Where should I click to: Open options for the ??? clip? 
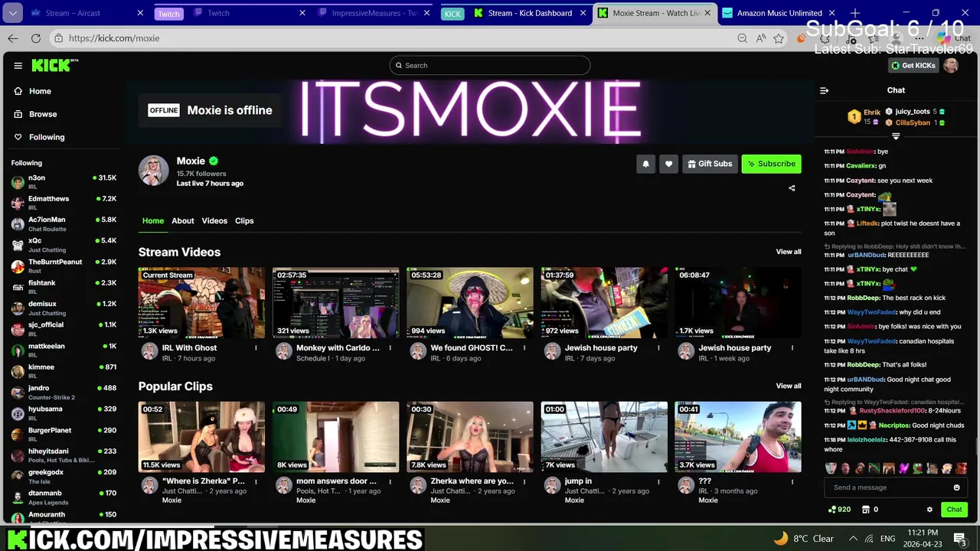tap(792, 482)
